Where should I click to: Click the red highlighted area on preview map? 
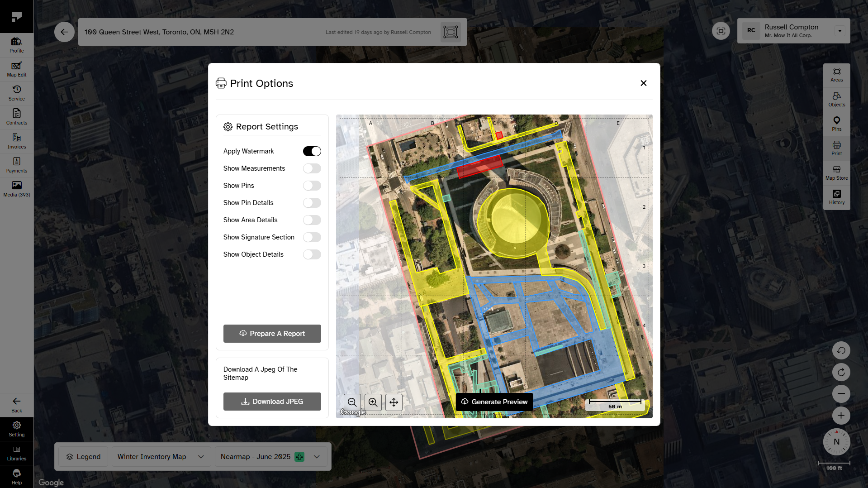click(479, 166)
